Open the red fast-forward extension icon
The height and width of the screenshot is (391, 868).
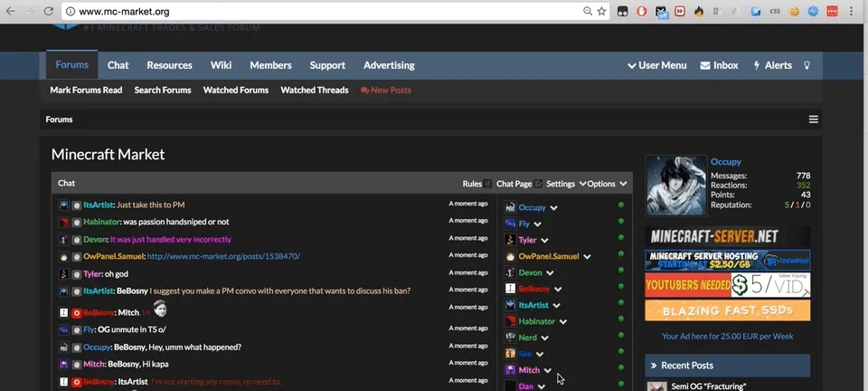[x=679, y=11]
